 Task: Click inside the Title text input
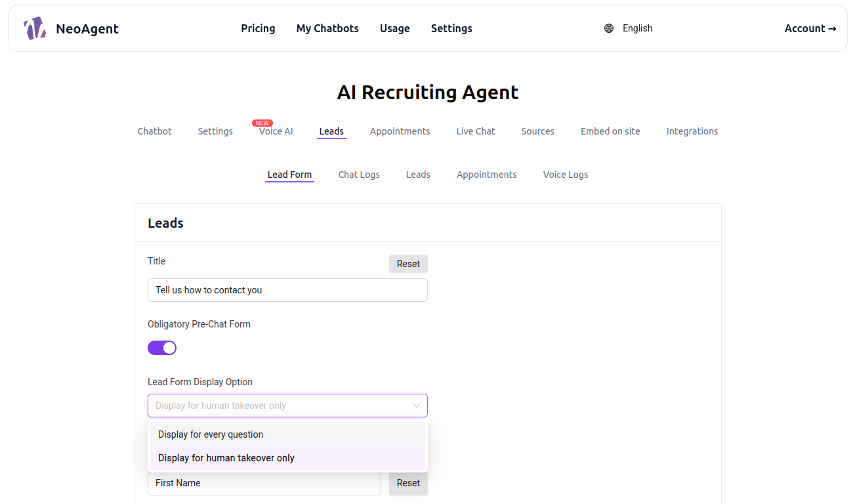pyautogui.click(x=287, y=289)
